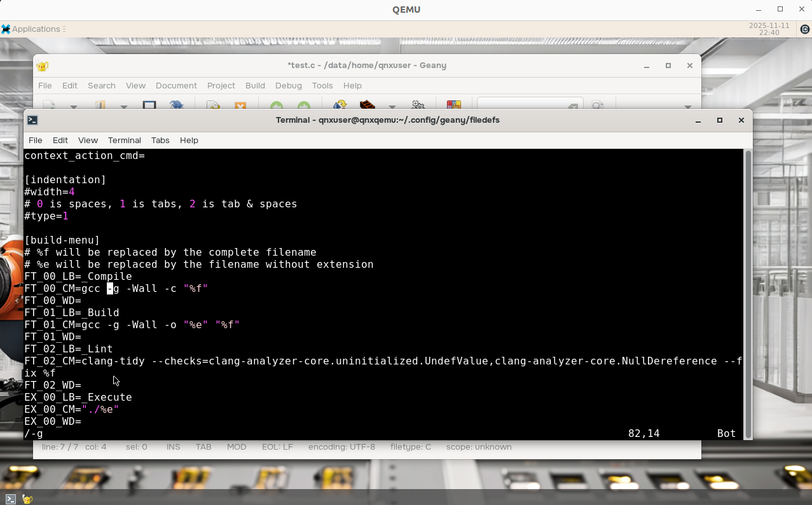Open the color chooser icon in Geany toolbar
This screenshot has height=505, width=812.
(453, 106)
